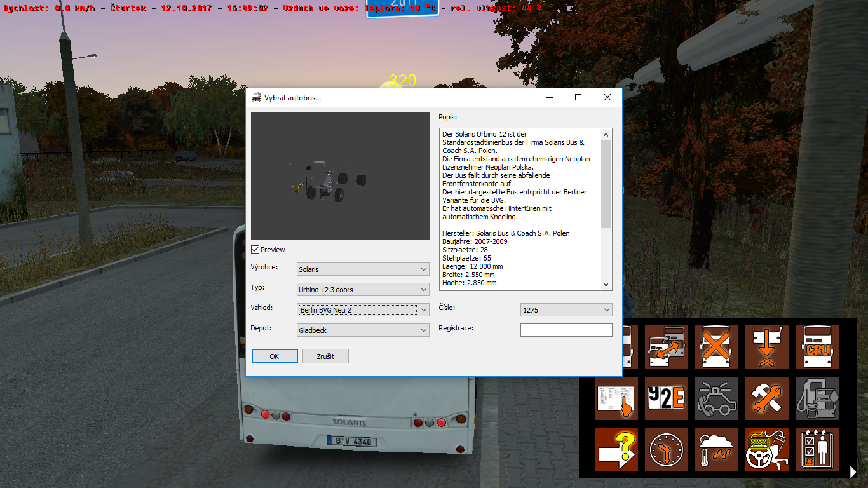This screenshot has height=488, width=868.
Task: Toggle the Preview checkbox
Action: (x=255, y=250)
